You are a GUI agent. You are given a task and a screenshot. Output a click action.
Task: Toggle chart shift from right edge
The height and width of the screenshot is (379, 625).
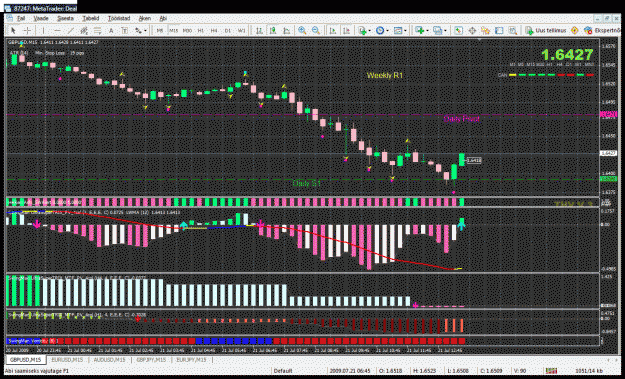pyautogui.click(x=346, y=30)
